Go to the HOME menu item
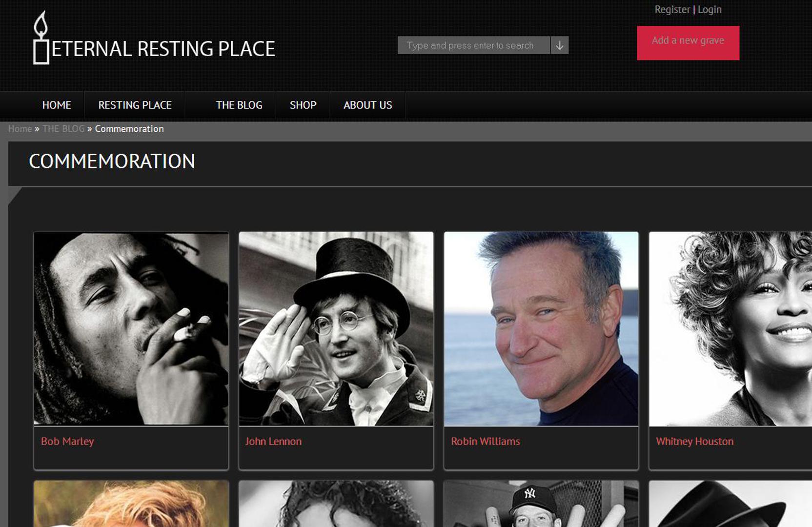Screen dimensions: 812x527 coord(57,105)
